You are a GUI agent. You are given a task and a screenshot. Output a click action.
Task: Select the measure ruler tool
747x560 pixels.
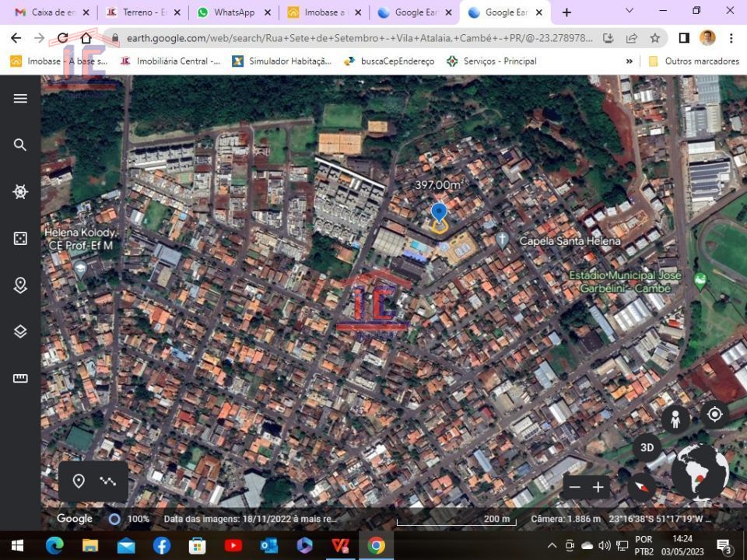tap(20, 378)
